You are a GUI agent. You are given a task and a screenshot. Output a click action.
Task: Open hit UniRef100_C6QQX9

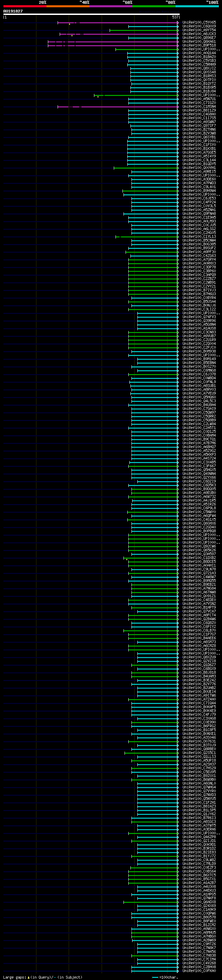point(199,26)
